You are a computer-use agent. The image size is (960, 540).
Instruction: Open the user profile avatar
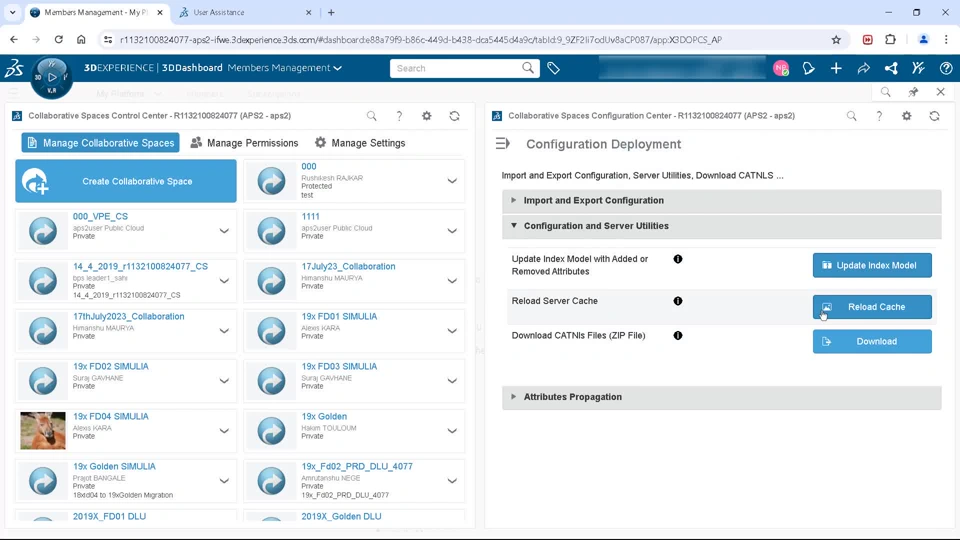pyautogui.click(x=781, y=69)
